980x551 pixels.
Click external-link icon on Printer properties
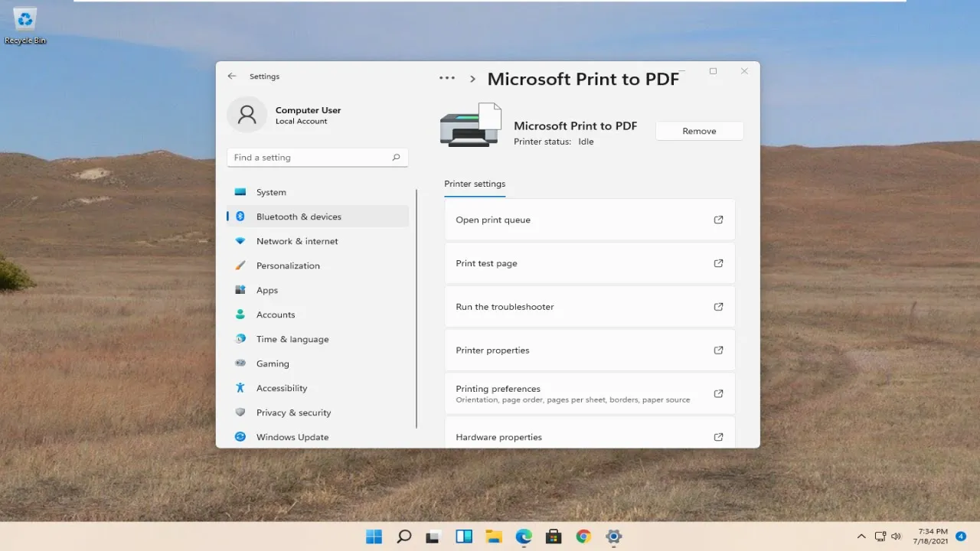pyautogui.click(x=718, y=350)
